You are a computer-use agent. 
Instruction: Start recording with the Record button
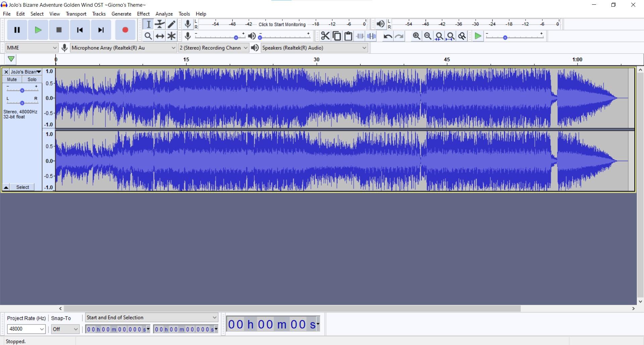[x=125, y=30]
